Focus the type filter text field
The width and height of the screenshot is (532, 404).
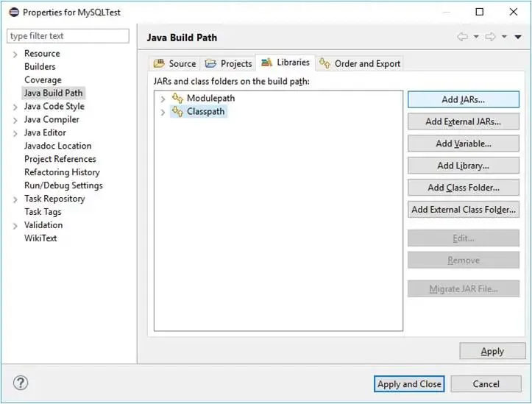(68, 36)
